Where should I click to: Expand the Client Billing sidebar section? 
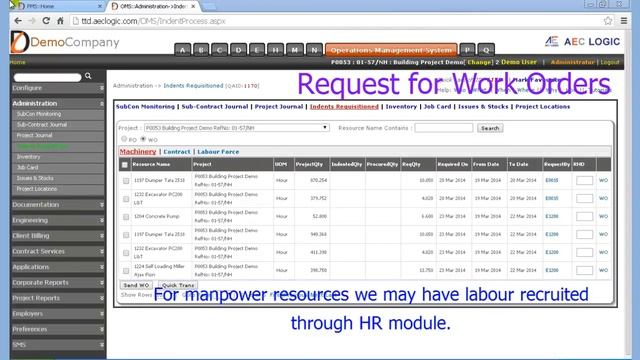pos(58,236)
